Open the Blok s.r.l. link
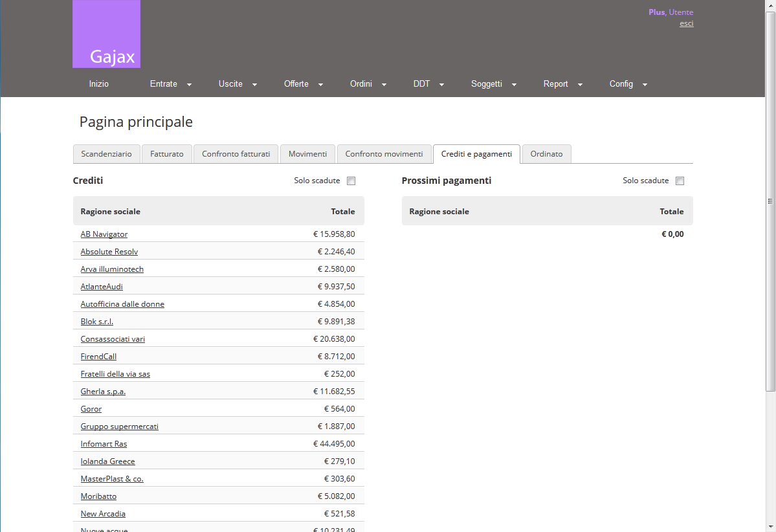 (97, 321)
